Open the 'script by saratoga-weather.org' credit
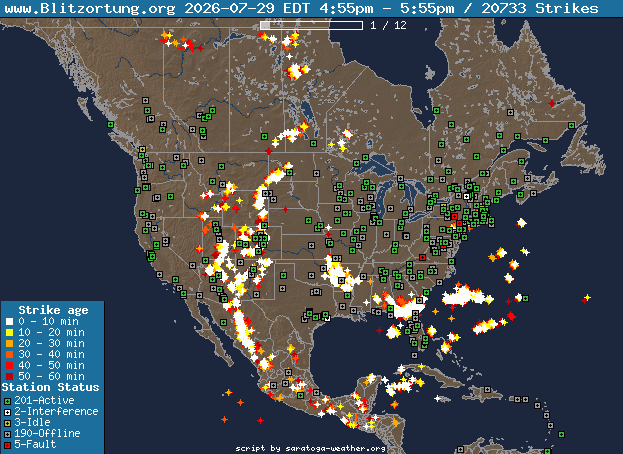 pos(310,448)
